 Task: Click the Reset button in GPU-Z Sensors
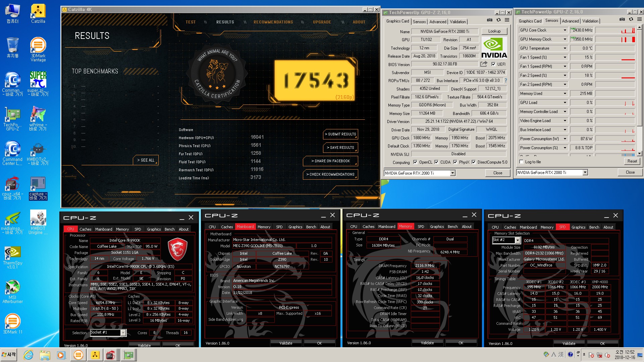coord(632,161)
